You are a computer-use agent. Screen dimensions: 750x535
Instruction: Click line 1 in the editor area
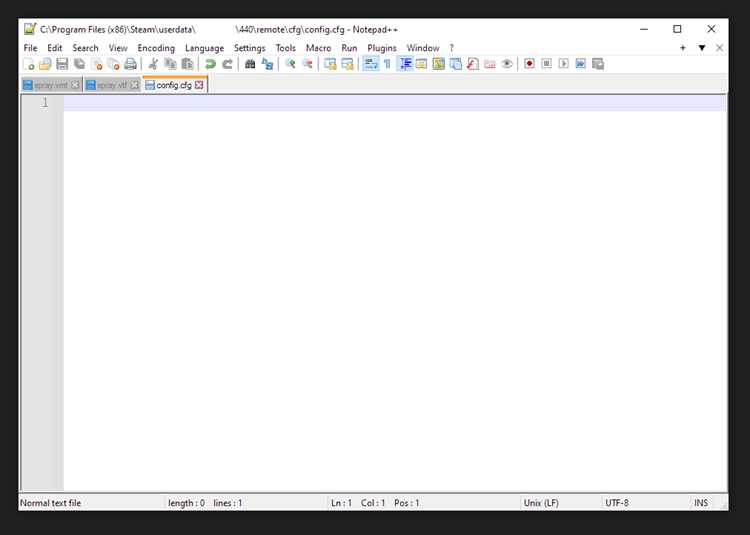point(395,103)
